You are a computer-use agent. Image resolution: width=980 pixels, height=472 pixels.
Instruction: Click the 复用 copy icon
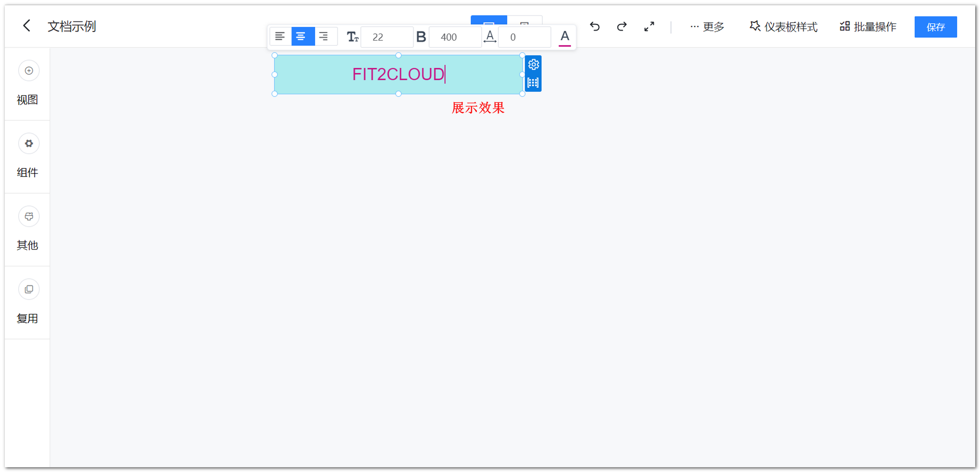(29, 289)
